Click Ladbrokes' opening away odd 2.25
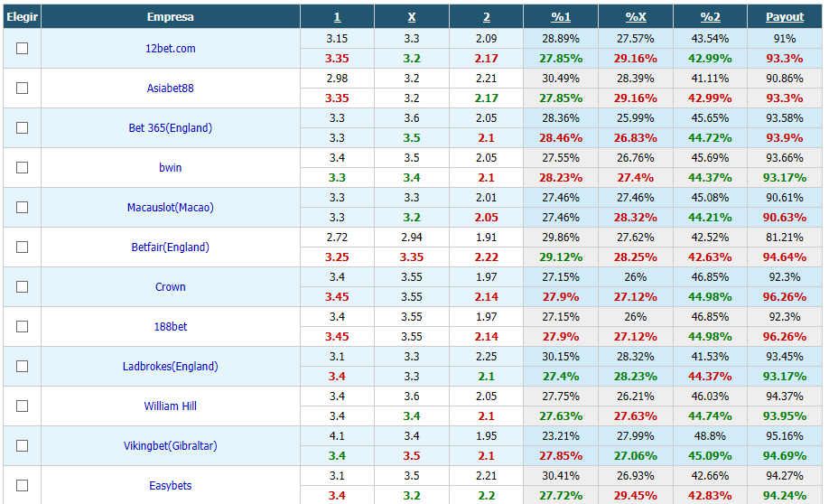Screen dimensions: 829x504 (487, 357)
